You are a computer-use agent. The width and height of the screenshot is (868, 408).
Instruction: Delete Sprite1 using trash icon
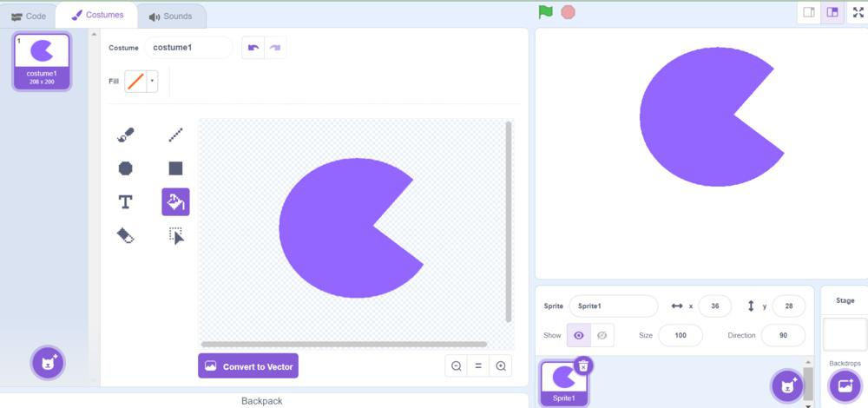[583, 366]
